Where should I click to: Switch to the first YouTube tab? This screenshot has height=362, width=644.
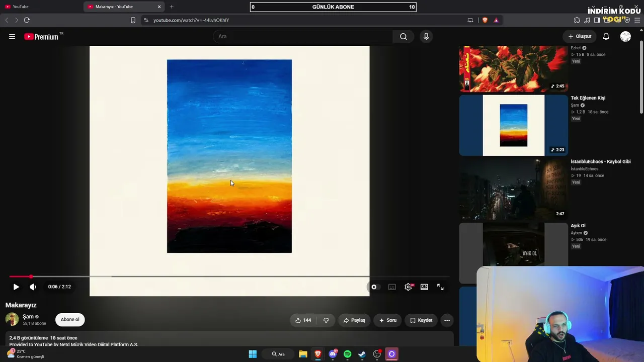coord(40,7)
